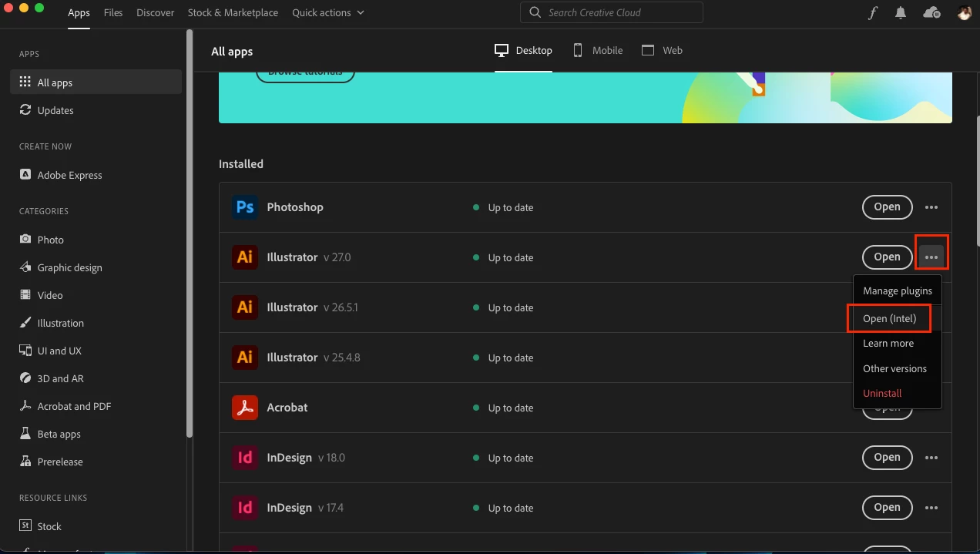Click the Search Creative Cloud field

(612, 12)
